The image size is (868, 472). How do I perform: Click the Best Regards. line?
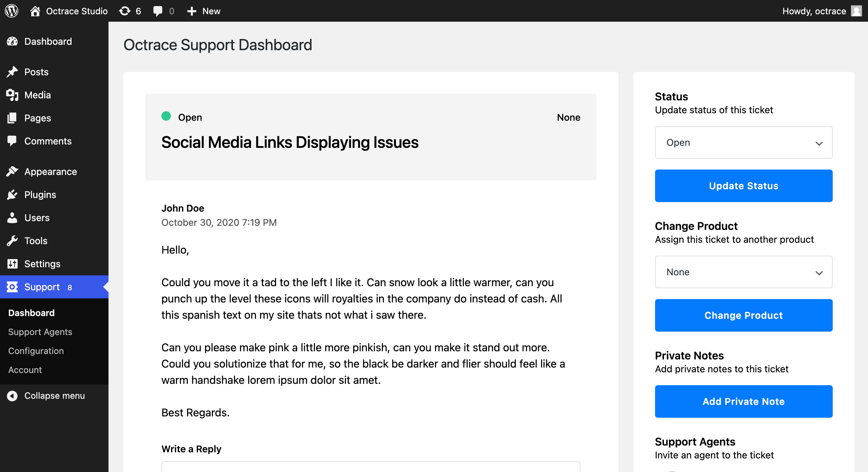(x=195, y=413)
